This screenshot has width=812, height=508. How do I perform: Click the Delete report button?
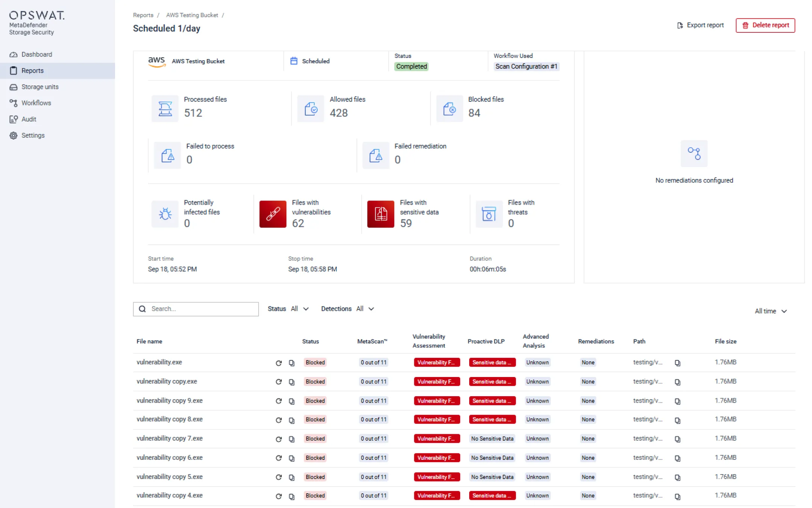pos(765,25)
